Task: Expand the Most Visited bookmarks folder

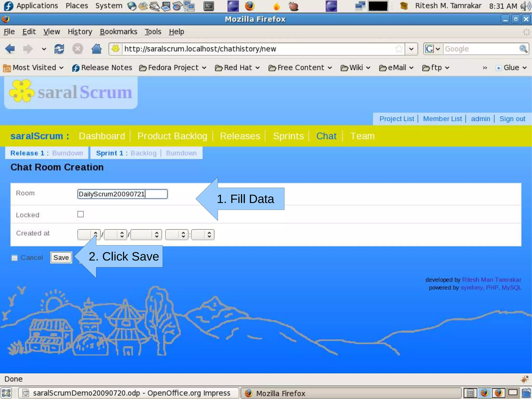Action: (x=33, y=68)
